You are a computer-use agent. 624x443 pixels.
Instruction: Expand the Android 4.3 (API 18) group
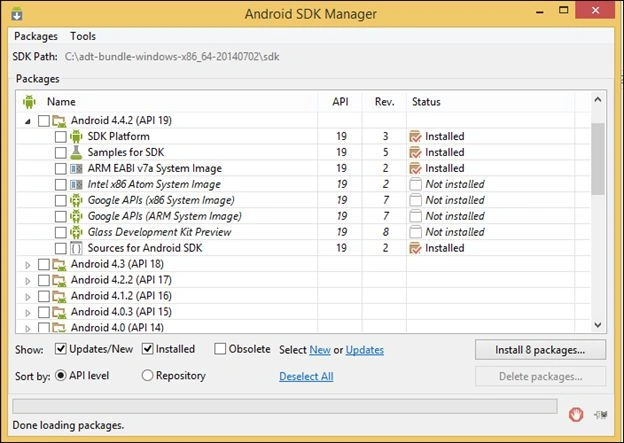[27, 265]
